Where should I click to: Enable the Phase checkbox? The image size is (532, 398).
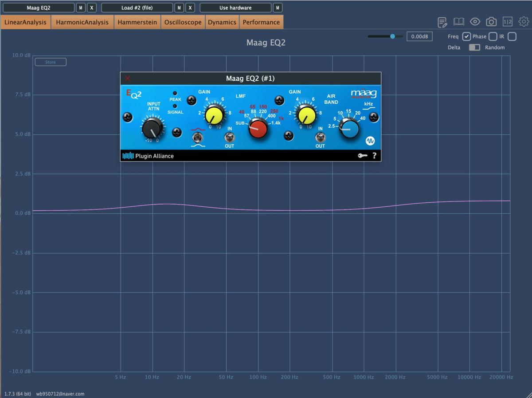click(x=493, y=36)
